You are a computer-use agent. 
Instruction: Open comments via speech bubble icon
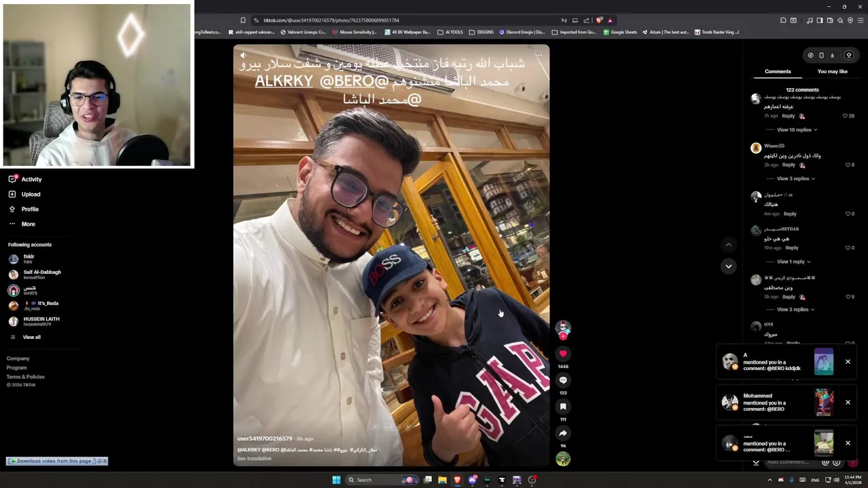pos(563,380)
